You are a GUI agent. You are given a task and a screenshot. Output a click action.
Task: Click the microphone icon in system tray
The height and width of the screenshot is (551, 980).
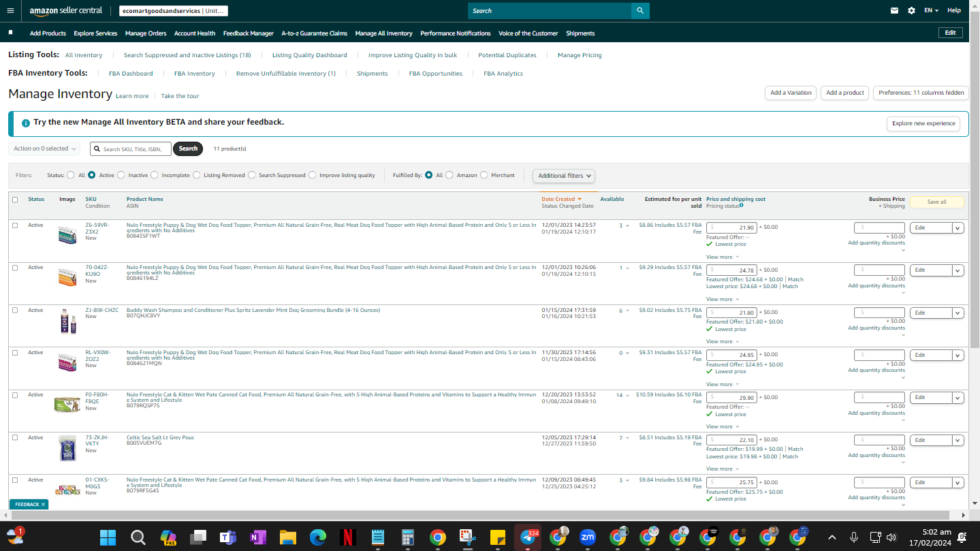pos(854,537)
